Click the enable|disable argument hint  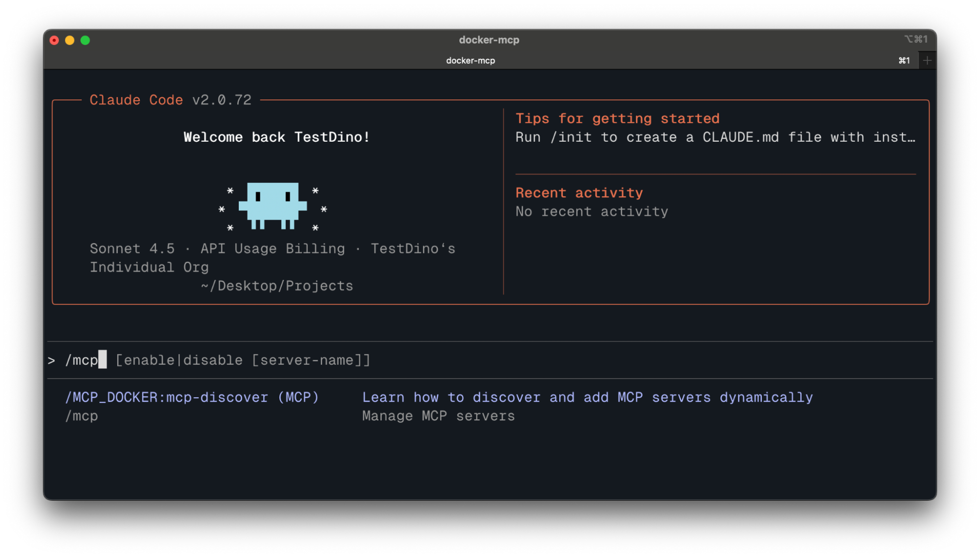pos(243,360)
